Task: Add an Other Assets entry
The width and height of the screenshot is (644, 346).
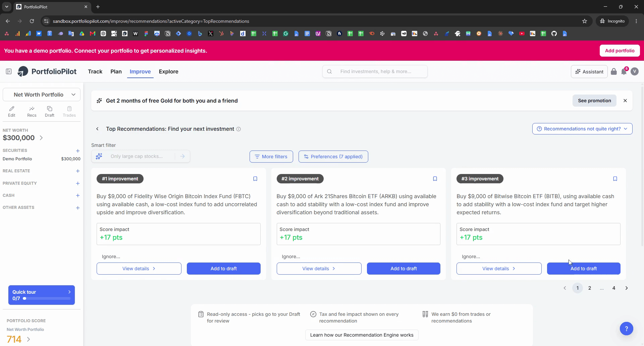Action: [x=78, y=208]
